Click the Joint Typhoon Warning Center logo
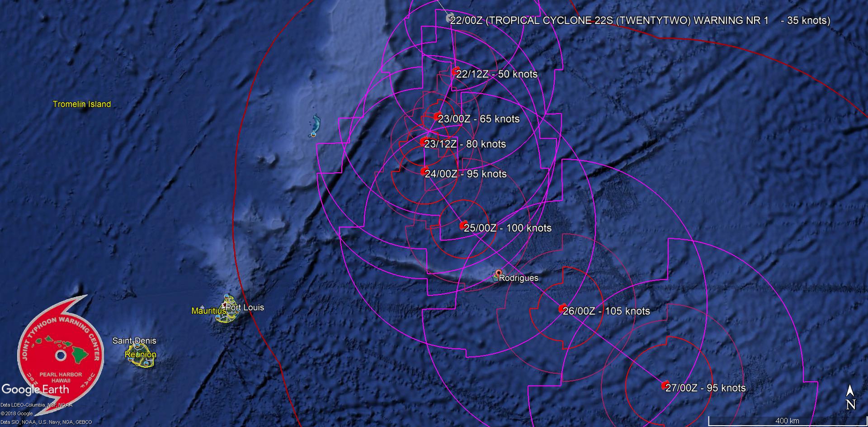The image size is (868, 427). pos(61,355)
